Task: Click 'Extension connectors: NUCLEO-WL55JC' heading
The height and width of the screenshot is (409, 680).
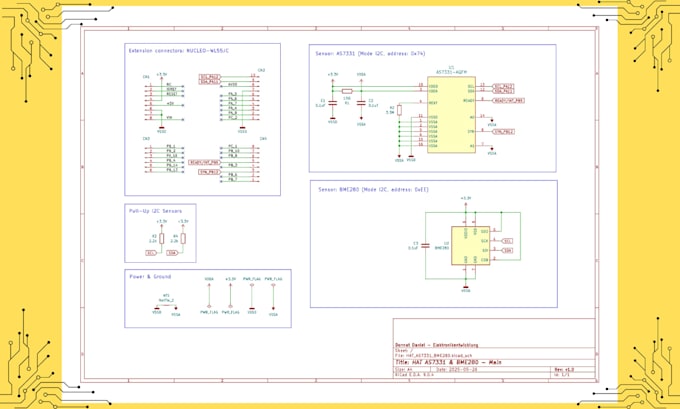Action: click(179, 51)
